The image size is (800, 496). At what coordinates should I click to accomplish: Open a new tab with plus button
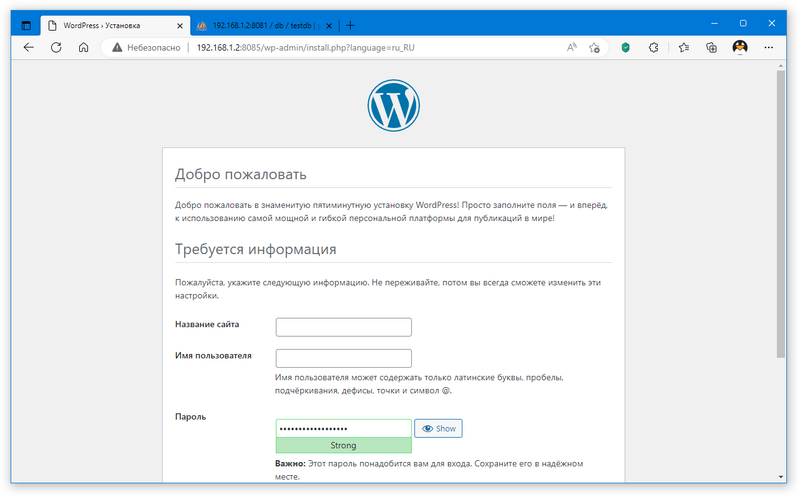(x=350, y=25)
